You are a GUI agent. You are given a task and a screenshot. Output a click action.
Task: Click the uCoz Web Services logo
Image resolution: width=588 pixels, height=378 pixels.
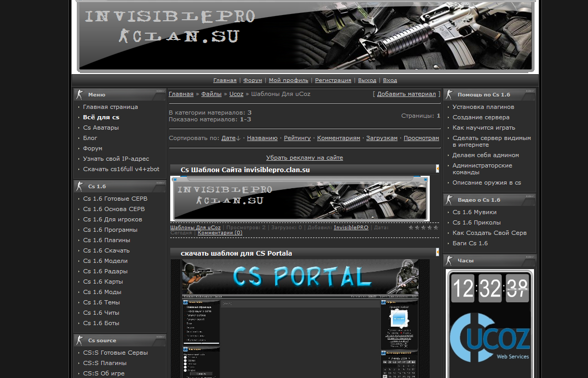(x=490, y=338)
